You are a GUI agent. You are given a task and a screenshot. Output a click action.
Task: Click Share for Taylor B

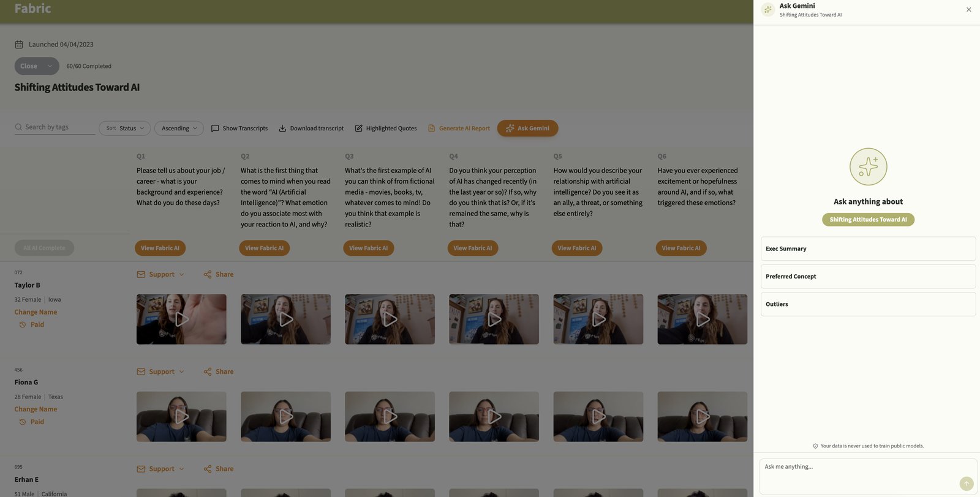pyautogui.click(x=219, y=275)
